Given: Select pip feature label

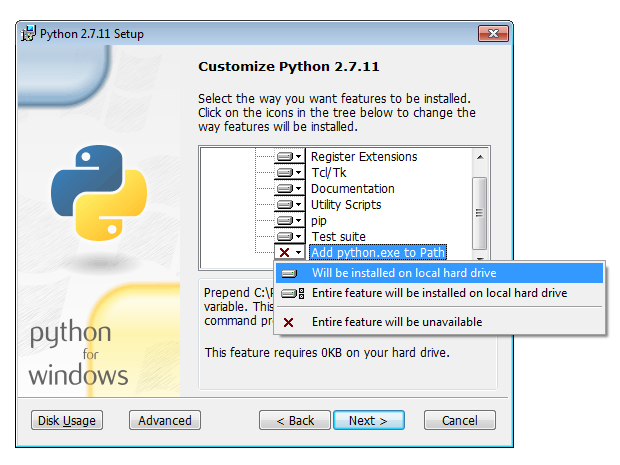Looking at the screenshot, I should click(x=319, y=221).
